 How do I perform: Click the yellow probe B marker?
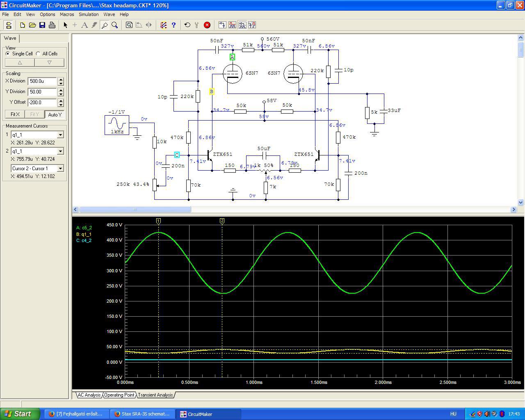pyautogui.click(x=212, y=91)
